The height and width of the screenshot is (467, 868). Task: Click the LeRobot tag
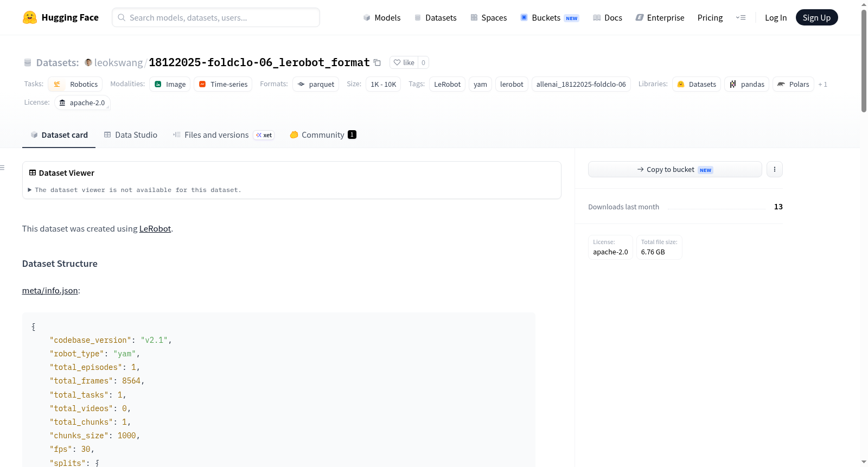pos(448,84)
